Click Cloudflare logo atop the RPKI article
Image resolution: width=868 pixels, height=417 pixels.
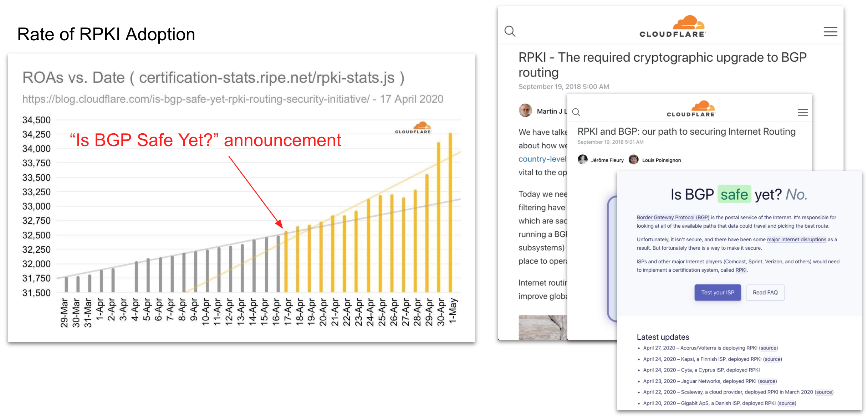672,27
